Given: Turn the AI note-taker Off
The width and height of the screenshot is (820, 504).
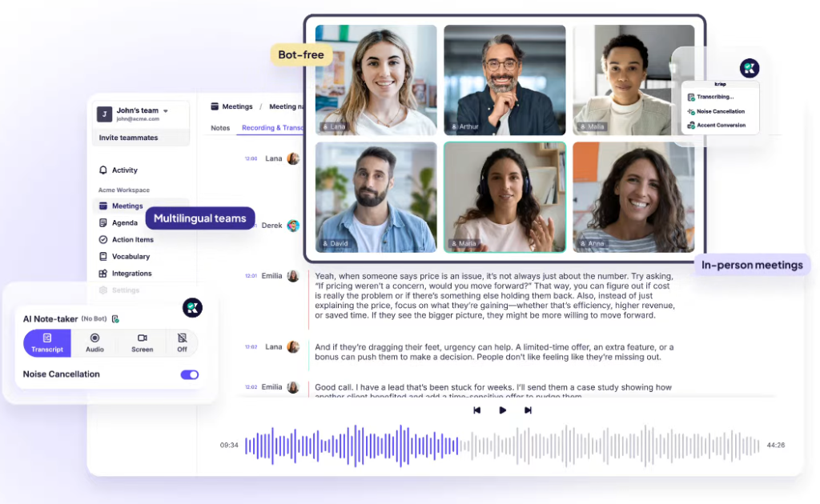Looking at the screenshot, I should tap(182, 343).
